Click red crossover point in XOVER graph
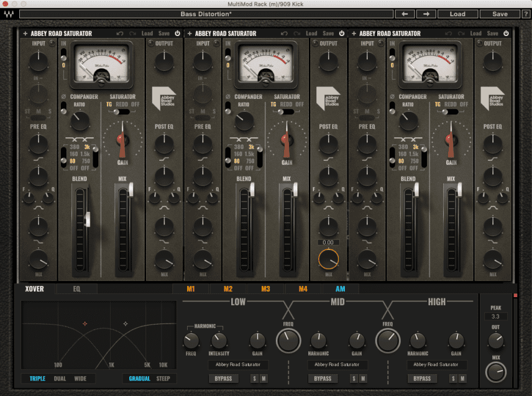The width and height of the screenshot is (532, 396). tap(85, 324)
